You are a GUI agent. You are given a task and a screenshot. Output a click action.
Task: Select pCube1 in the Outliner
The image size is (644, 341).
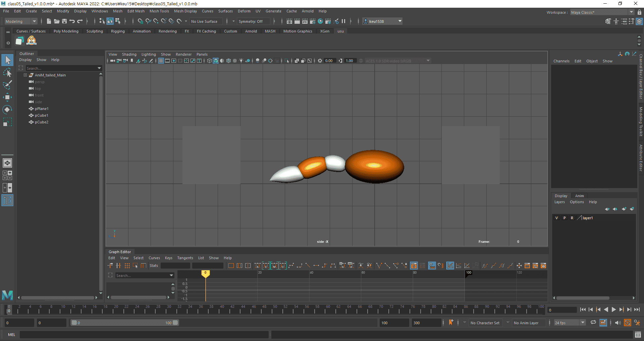tap(41, 115)
